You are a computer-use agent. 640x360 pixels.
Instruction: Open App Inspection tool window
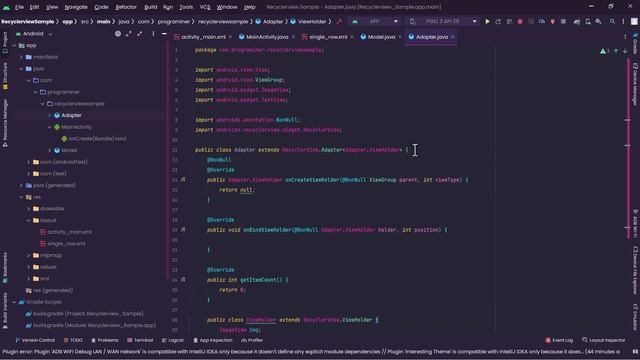[213, 340]
